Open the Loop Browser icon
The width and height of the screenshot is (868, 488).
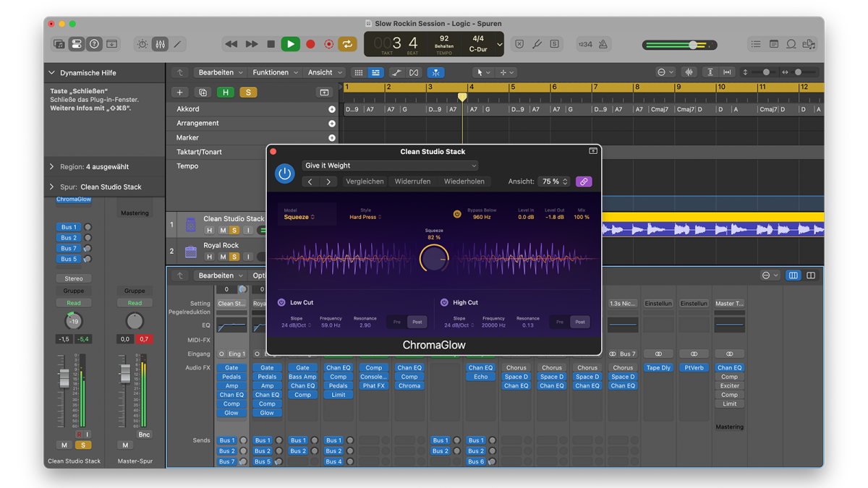(791, 44)
